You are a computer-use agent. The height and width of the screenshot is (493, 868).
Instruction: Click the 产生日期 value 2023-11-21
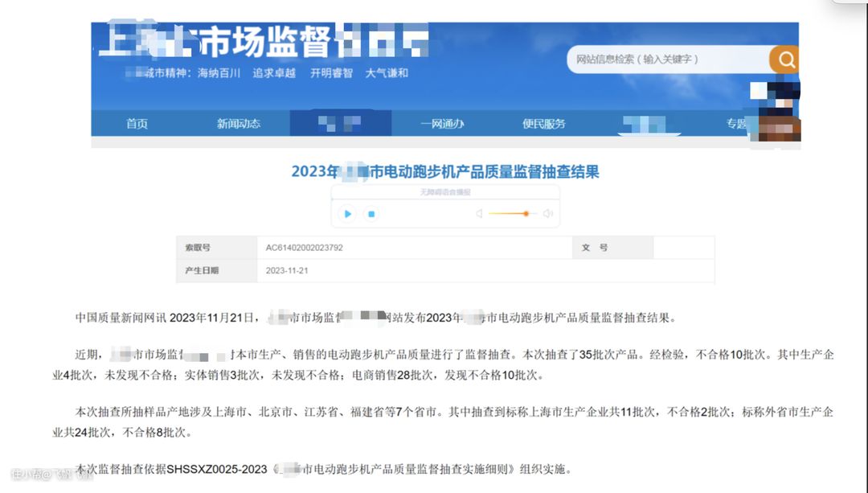point(287,271)
